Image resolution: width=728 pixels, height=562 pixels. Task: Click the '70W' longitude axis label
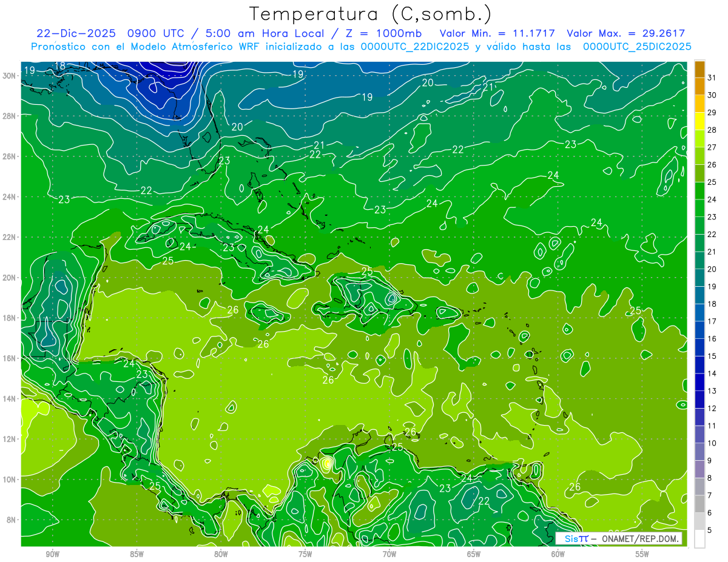point(389,554)
